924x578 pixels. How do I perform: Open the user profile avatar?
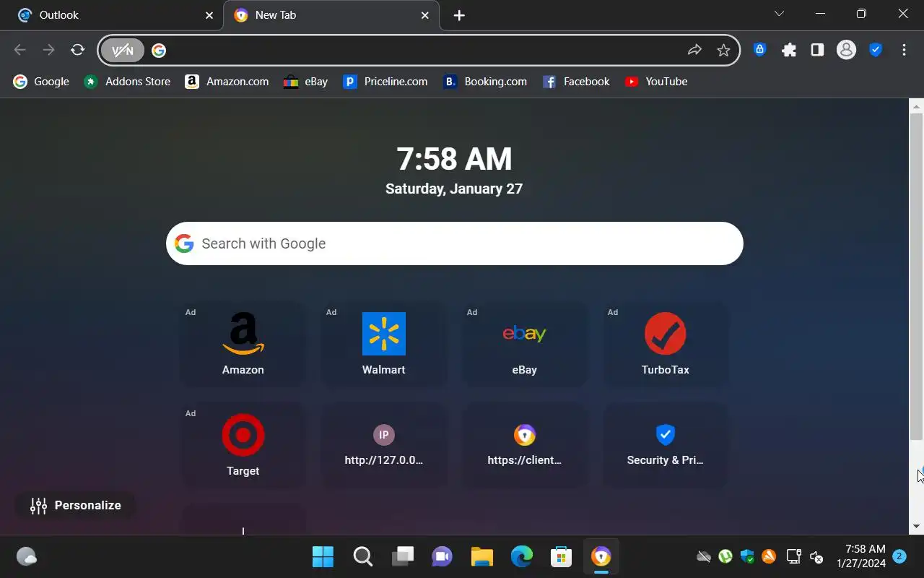click(846, 50)
